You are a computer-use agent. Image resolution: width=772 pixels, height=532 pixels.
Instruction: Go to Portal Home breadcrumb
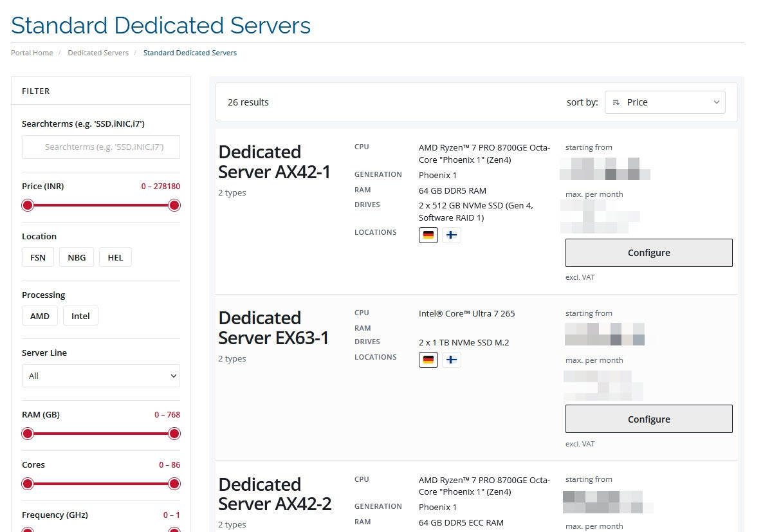pyautogui.click(x=32, y=53)
